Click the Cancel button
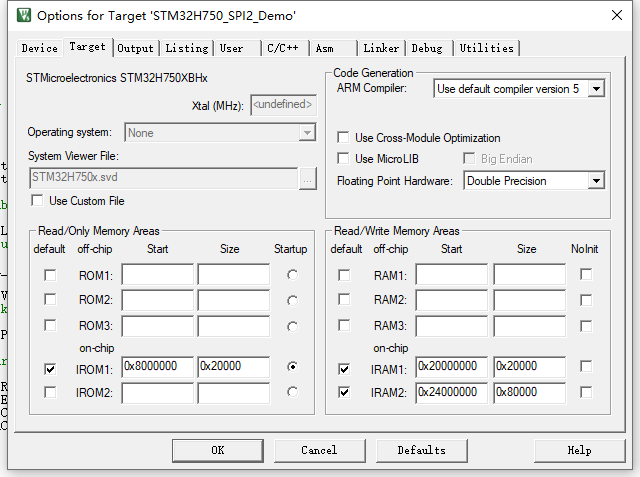 [x=320, y=450]
